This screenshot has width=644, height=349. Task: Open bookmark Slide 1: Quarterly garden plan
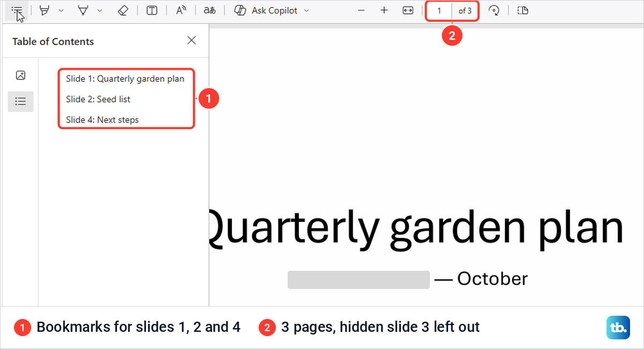[125, 79]
